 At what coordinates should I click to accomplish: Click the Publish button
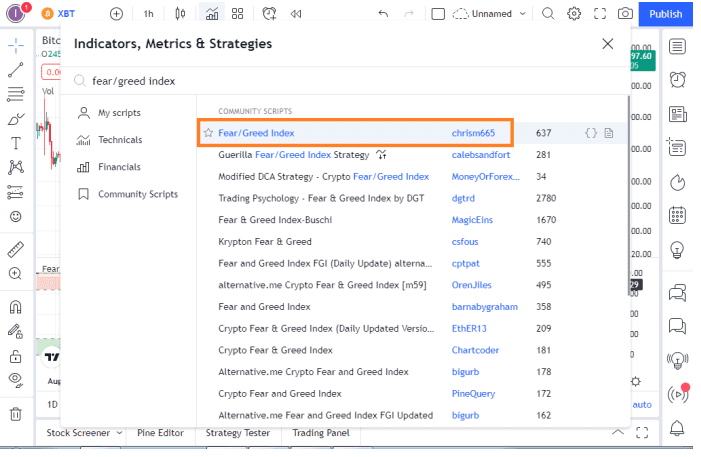(x=665, y=14)
